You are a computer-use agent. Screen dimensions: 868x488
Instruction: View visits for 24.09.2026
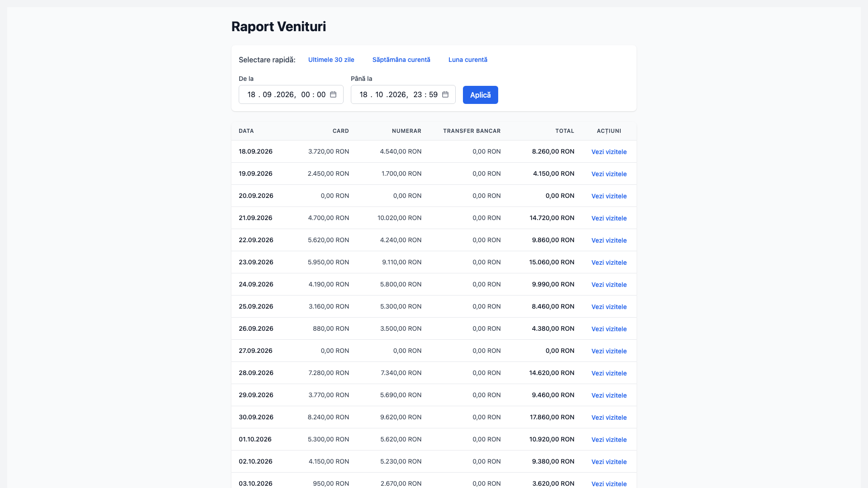point(609,285)
